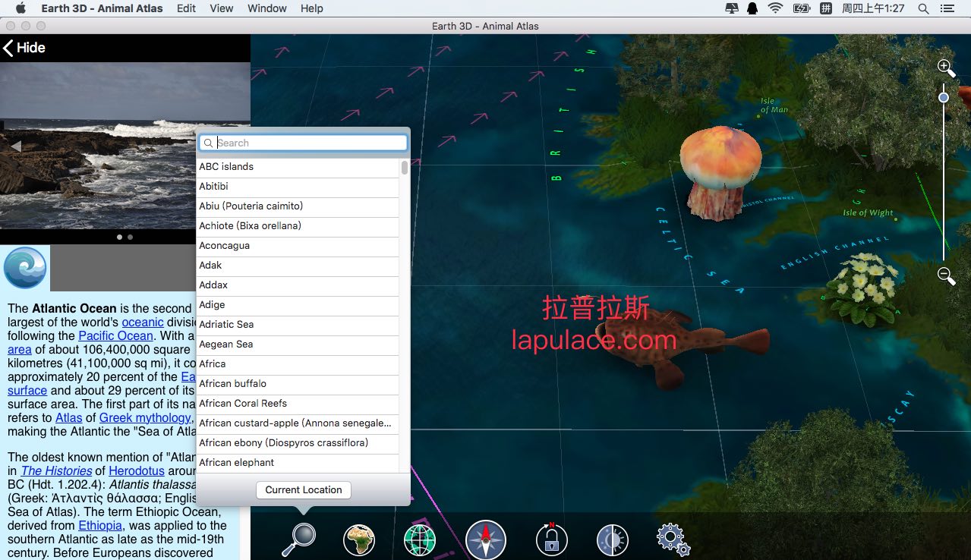Screen dimensions: 971x560
Task: Follow the Pacific Ocean link
Action: pos(115,335)
